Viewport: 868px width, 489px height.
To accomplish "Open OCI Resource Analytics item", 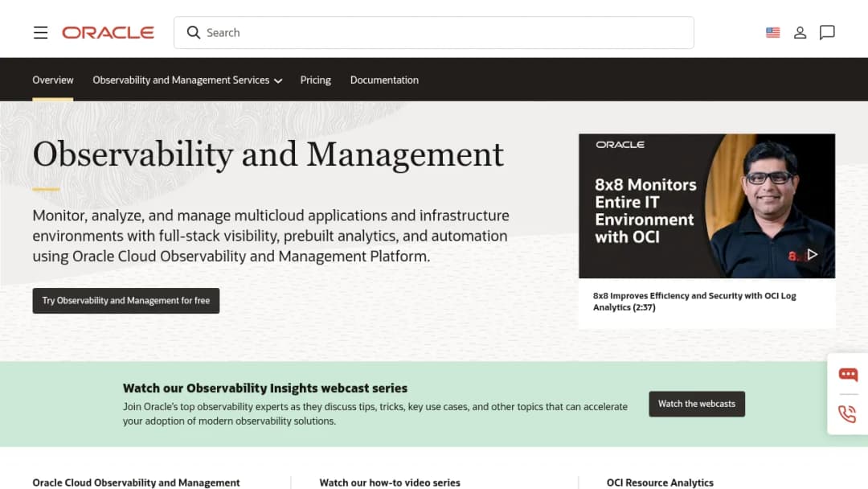I will pos(660,483).
